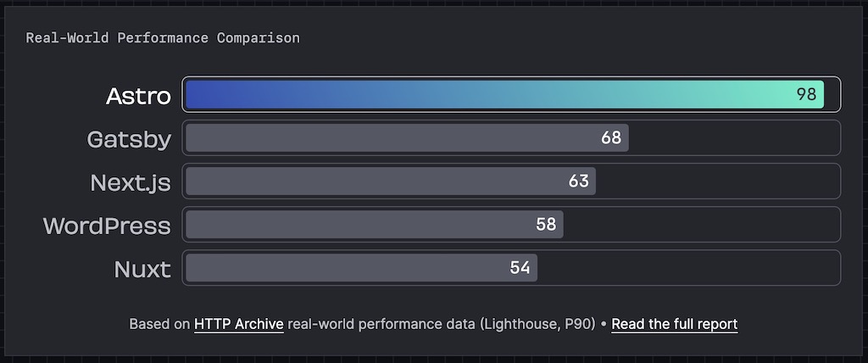The image size is (868, 363).
Task: Click the Real-World Performance Comparison heading
Action: click(x=162, y=38)
